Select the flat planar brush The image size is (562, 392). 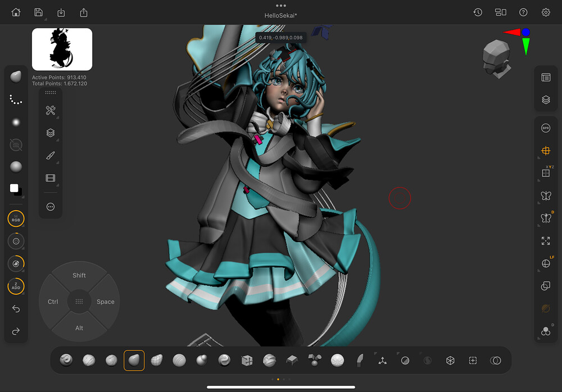tap(292, 360)
